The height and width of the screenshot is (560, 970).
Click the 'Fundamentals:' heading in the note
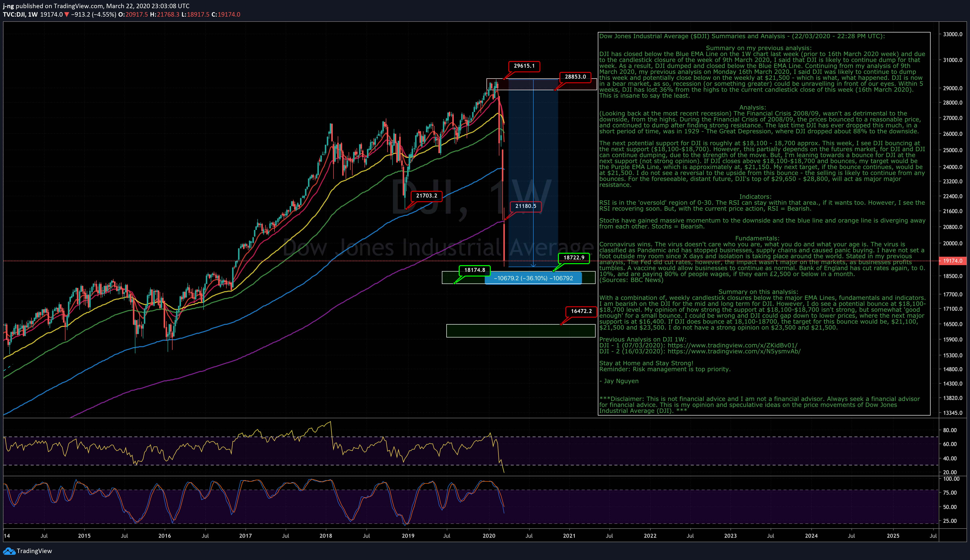pyautogui.click(x=757, y=238)
